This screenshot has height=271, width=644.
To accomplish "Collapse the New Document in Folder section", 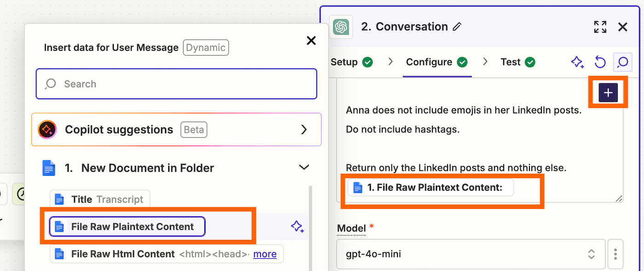I will (x=304, y=168).
